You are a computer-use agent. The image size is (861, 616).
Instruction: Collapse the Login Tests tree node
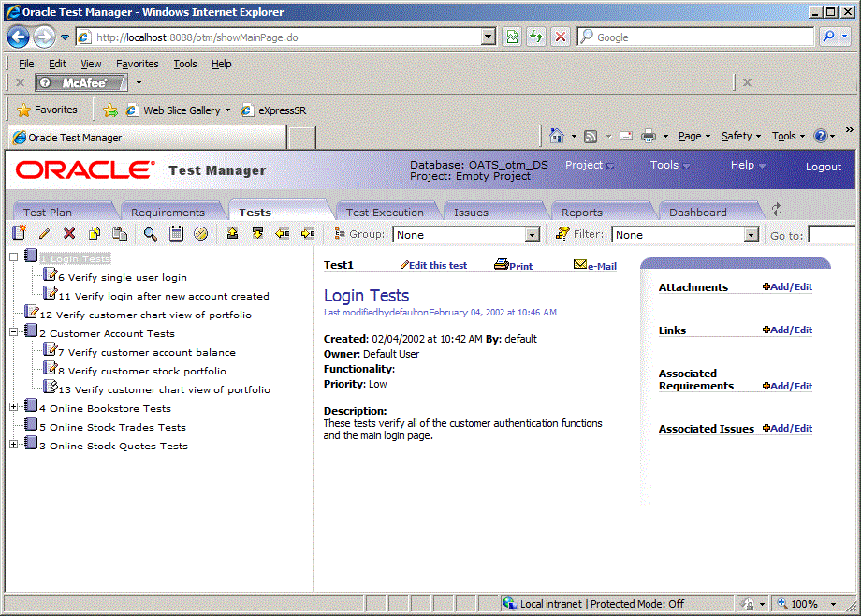pos(14,257)
